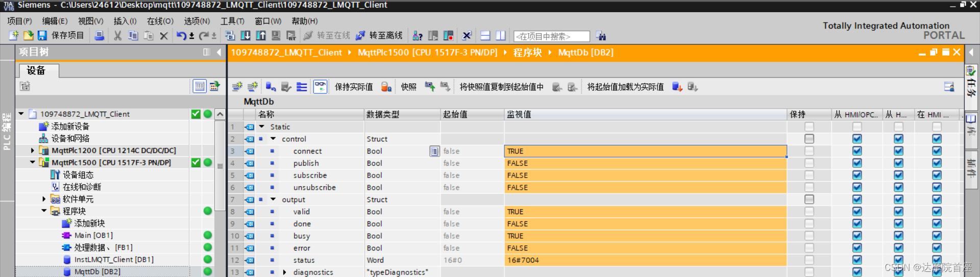Expand the 软件单元 tree node

coord(44,199)
